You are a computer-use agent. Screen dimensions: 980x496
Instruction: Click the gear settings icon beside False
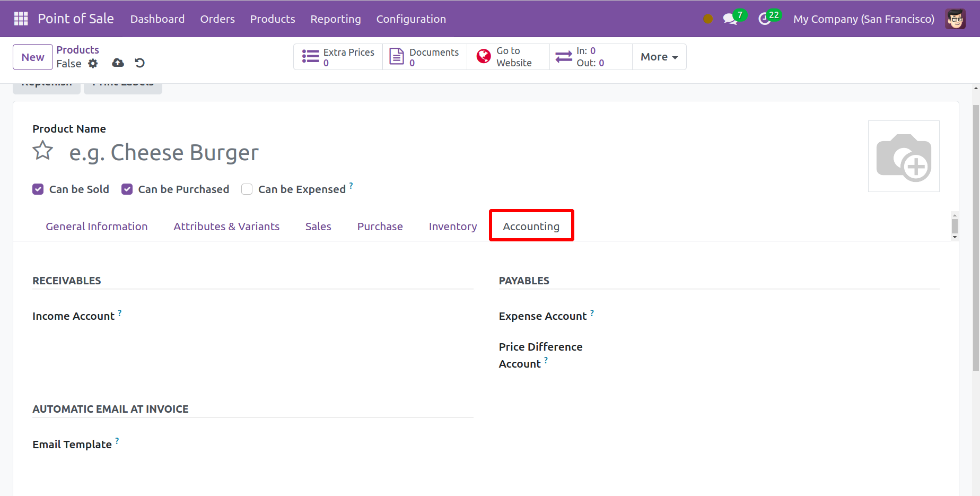pos(93,64)
